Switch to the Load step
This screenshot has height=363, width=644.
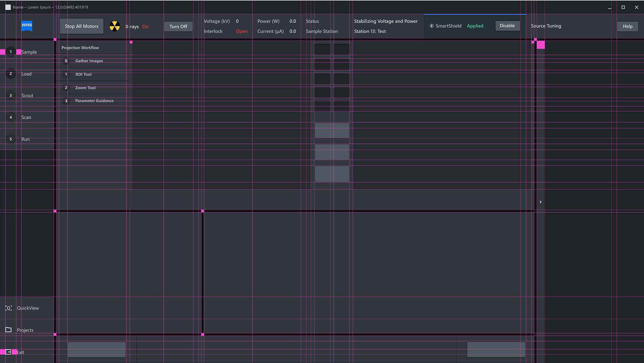click(x=26, y=74)
